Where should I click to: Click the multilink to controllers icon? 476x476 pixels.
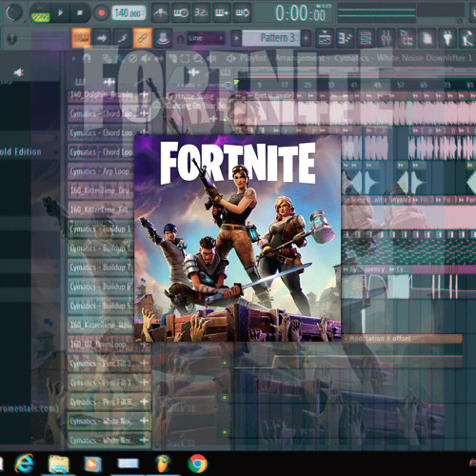tap(122, 38)
